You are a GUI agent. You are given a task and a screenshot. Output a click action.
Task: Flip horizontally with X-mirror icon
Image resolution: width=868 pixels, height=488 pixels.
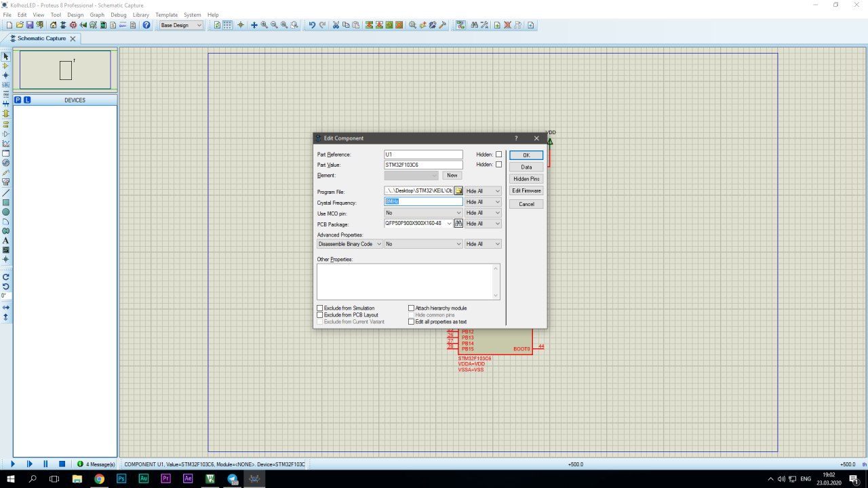click(x=6, y=307)
